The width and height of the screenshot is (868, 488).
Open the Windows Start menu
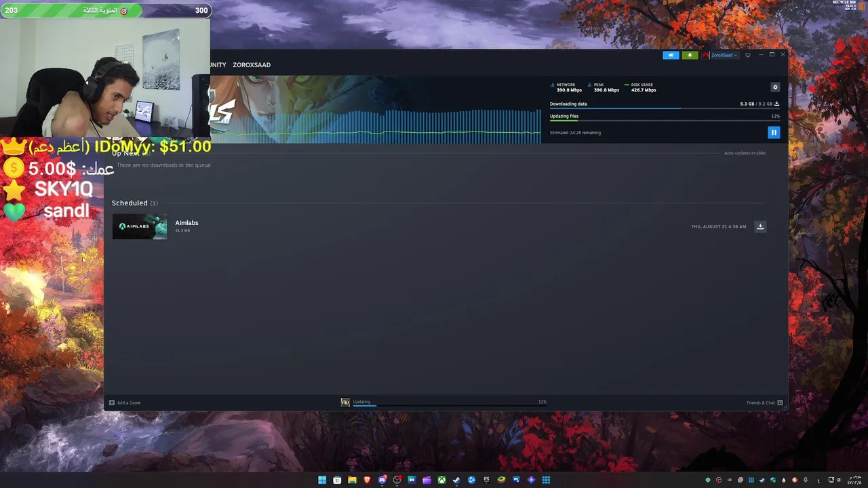tap(322, 480)
